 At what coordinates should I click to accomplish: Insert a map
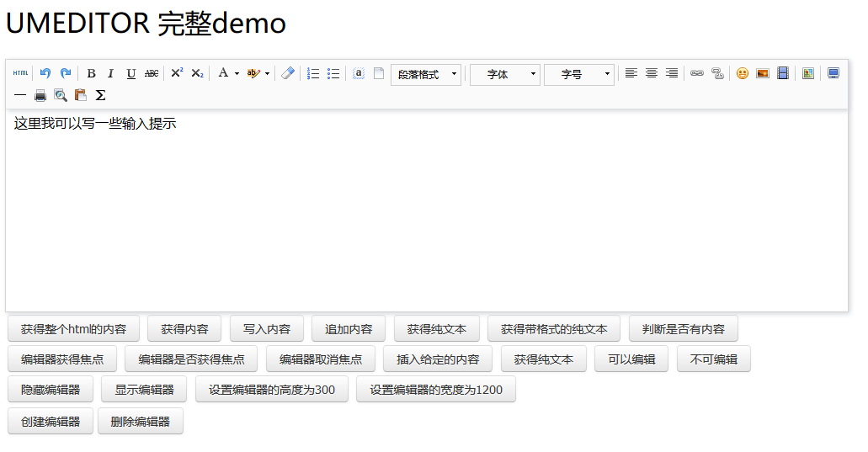(808, 73)
